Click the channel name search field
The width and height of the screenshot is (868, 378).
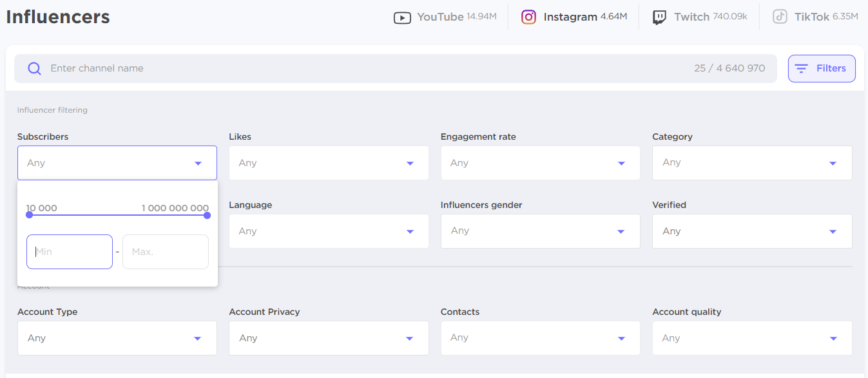(361, 69)
